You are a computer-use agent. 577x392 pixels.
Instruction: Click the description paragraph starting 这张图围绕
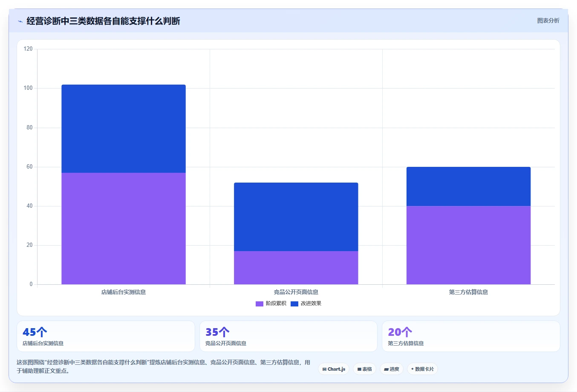164,366
